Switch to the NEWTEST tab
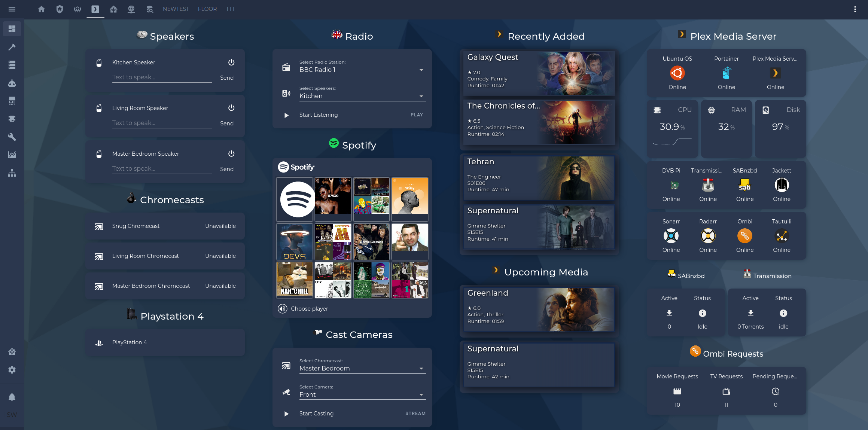Image resolution: width=868 pixels, height=430 pixels. point(176,9)
